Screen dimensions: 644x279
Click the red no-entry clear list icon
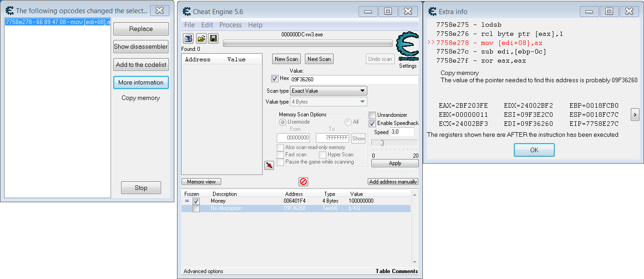[303, 182]
